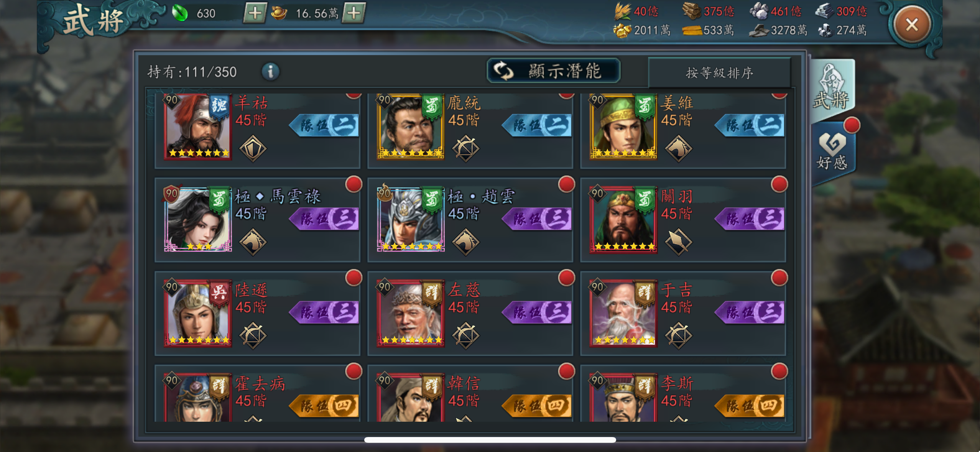Open 姜維 general portrait
Image resolution: width=980 pixels, height=452 pixels.
[623, 126]
